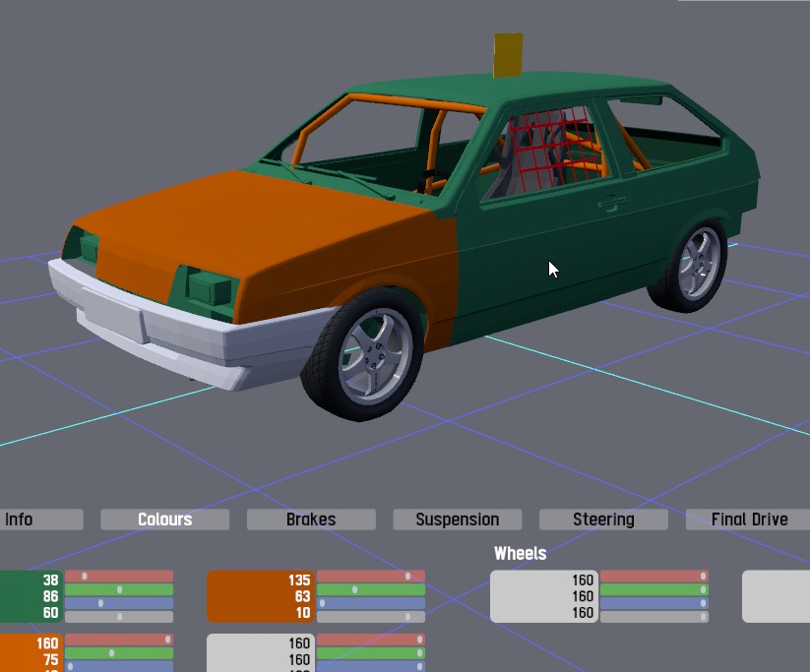The height and width of the screenshot is (672, 810).
Task: Set the green slider of the 38/86/60 colour
Action: (119, 589)
